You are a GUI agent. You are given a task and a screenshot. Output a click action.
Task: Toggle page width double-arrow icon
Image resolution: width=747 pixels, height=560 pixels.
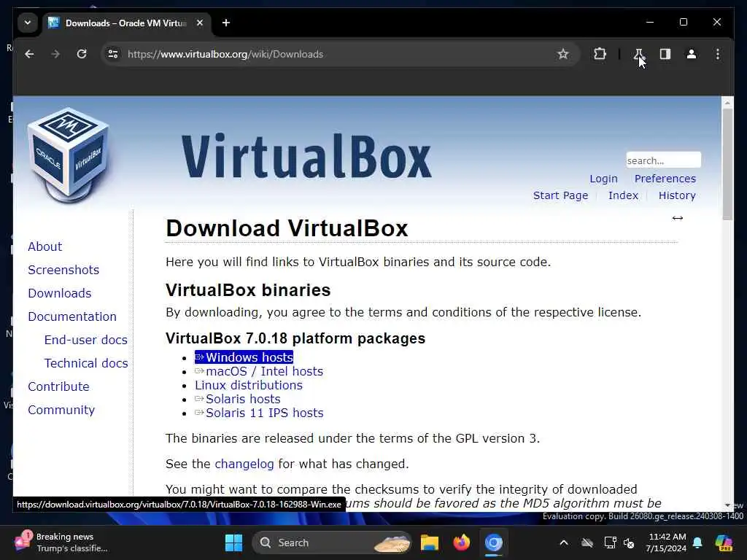[x=678, y=218]
